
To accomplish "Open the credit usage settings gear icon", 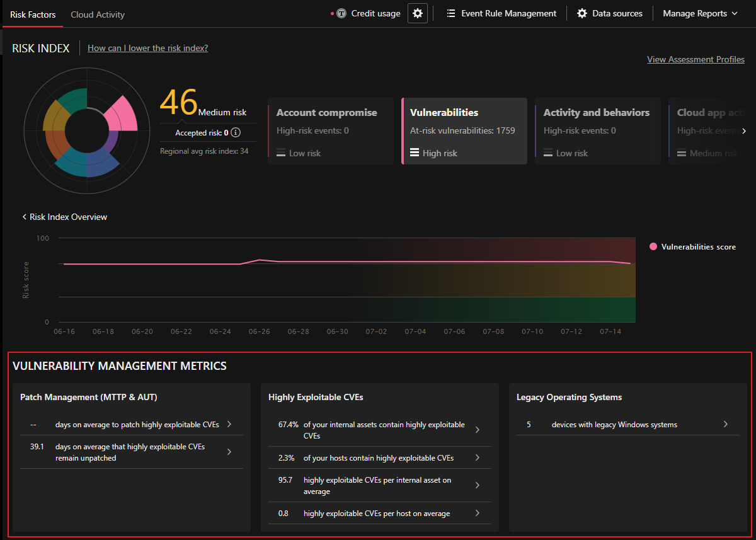I will pyautogui.click(x=418, y=13).
